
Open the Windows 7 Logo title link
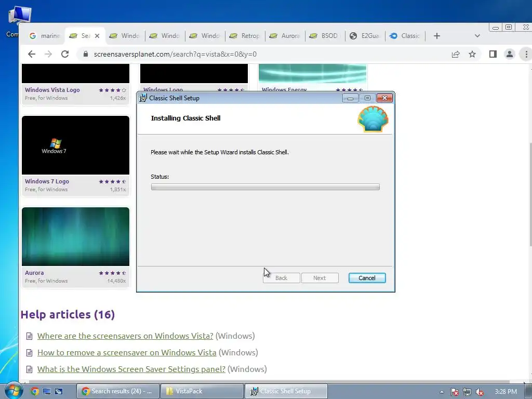(47, 181)
